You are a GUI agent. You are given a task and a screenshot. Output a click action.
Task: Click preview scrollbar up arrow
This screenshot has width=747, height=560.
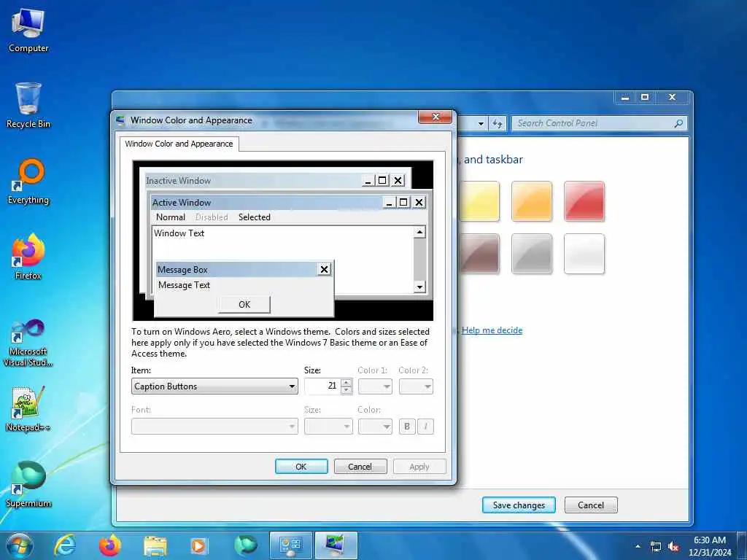419,233
